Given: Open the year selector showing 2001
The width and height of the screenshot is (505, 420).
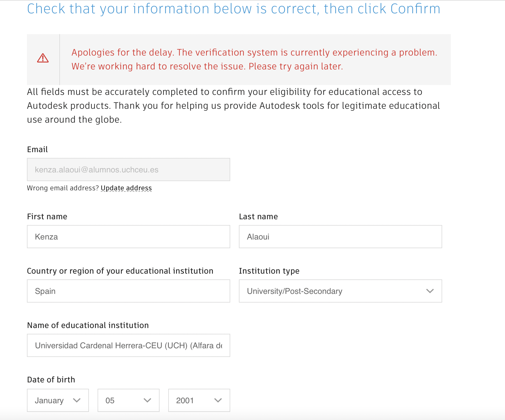Looking at the screenshot, I should click(x=199, y=400).
